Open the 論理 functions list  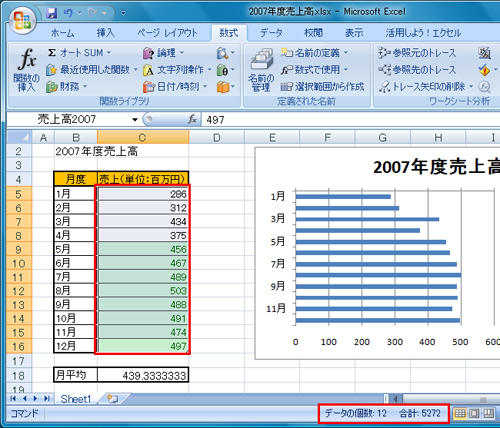[163, 53]
